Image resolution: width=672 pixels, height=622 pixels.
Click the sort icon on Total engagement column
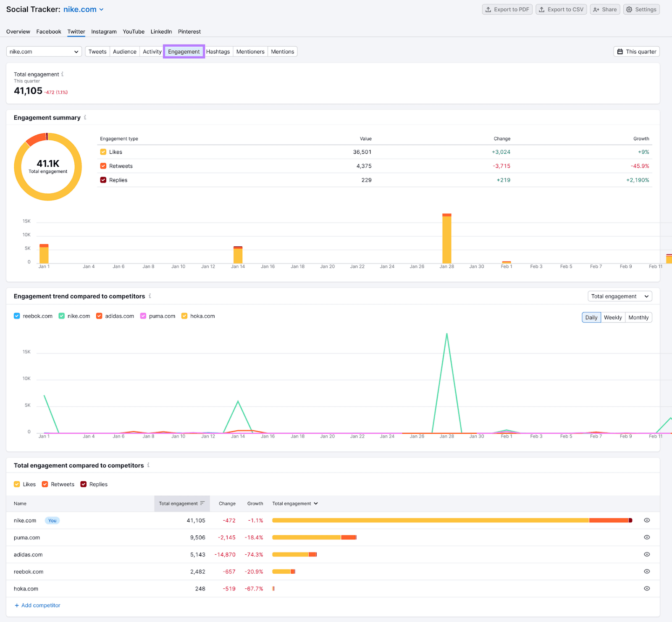202,503
